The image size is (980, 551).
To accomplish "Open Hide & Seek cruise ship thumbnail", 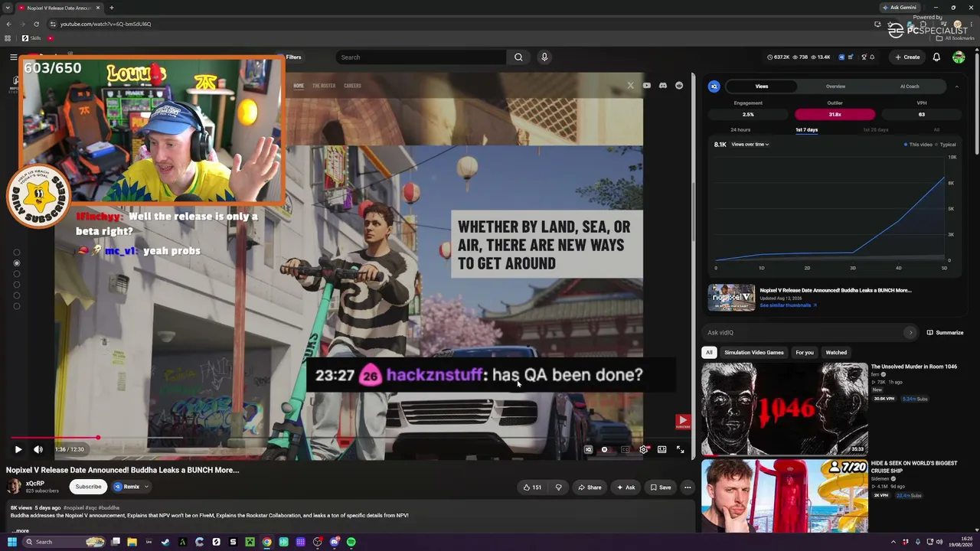I will point(785,496).
